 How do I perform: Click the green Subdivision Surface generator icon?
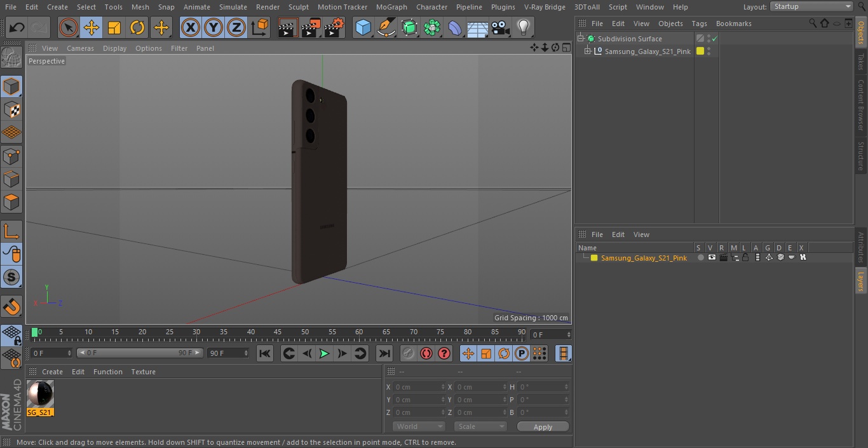pos(409,28)
